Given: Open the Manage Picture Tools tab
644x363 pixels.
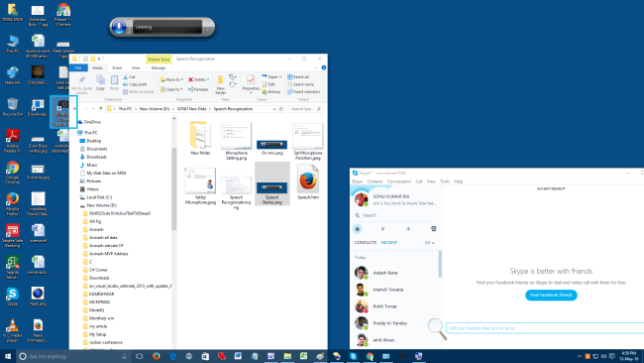Looking at the screenshot, I should (159, 67).
